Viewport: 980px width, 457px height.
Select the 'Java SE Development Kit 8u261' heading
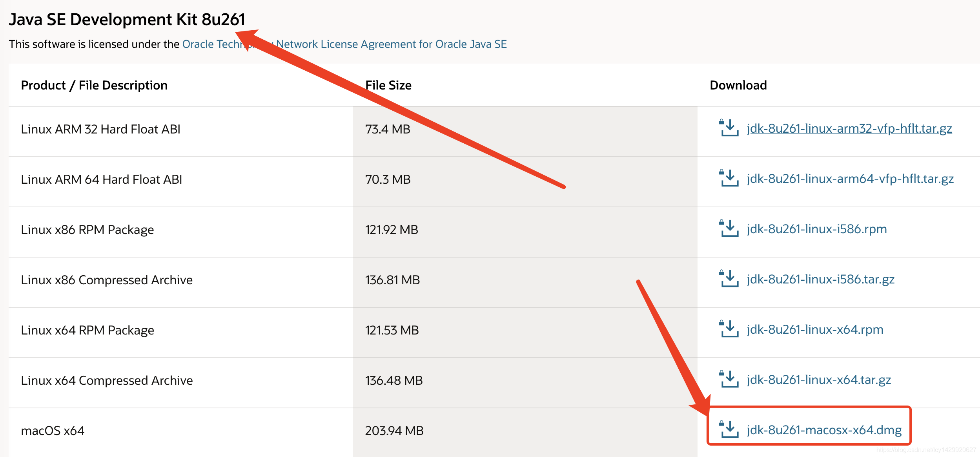tap(127, 20)
